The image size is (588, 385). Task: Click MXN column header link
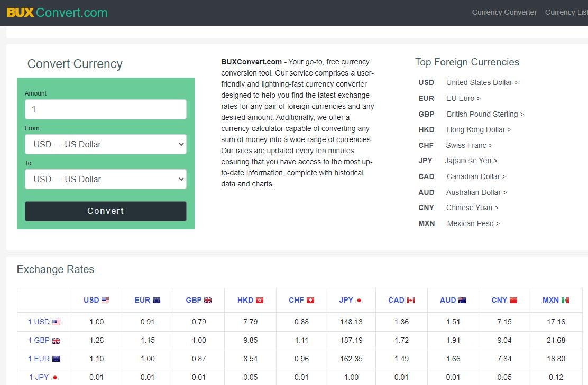tap(550, 300)
